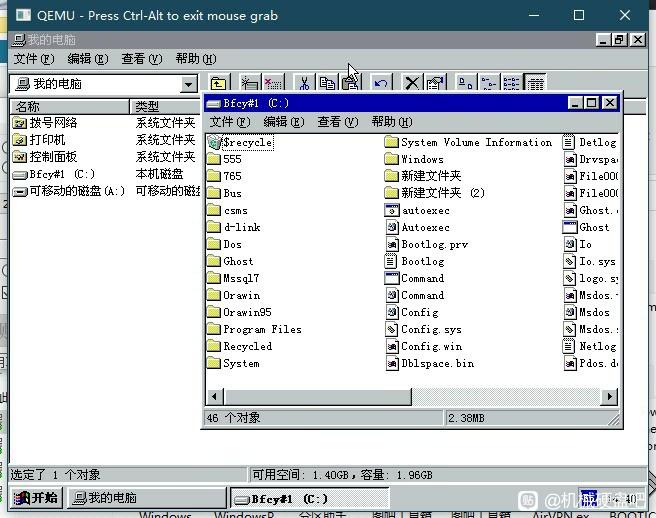
Task: Click the Undo arrow toolbar icon
Action: pos(381,83)
